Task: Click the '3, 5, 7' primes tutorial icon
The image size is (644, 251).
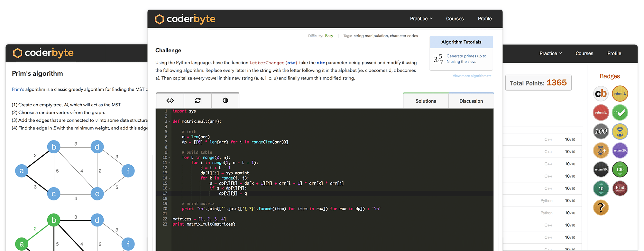Action: (438, 59)
